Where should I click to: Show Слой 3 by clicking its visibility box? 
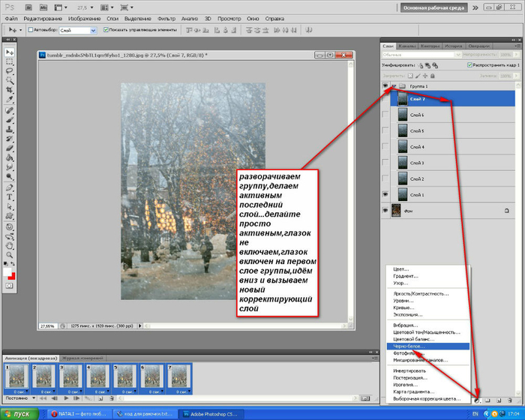(385, 163)
